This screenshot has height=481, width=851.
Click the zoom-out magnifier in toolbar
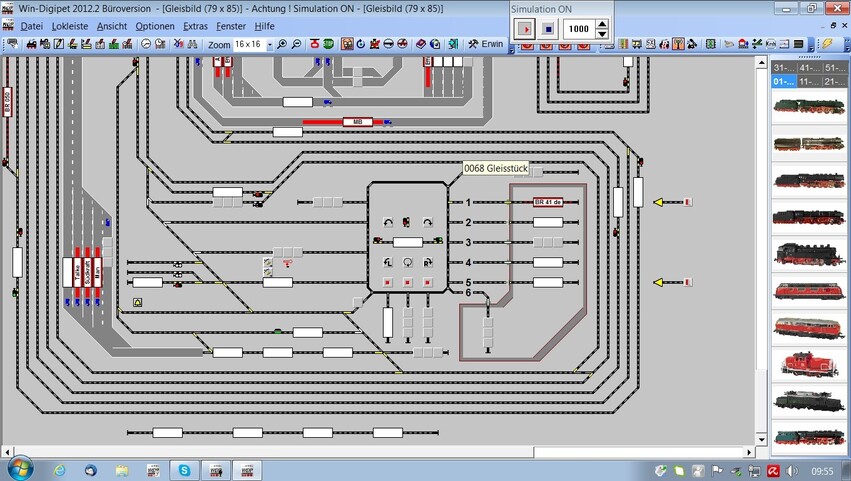(x=297, y=44)
